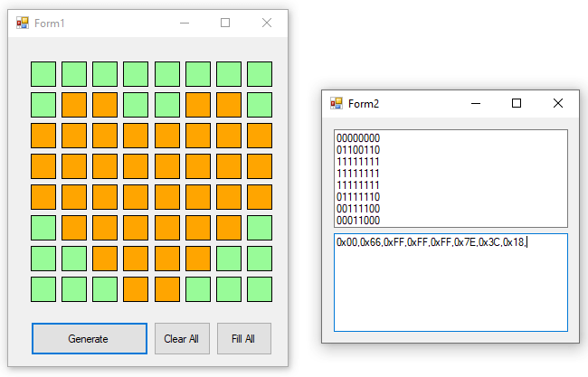
Task: Click the Form2 title bar app icon
Action: click(336, 103)
